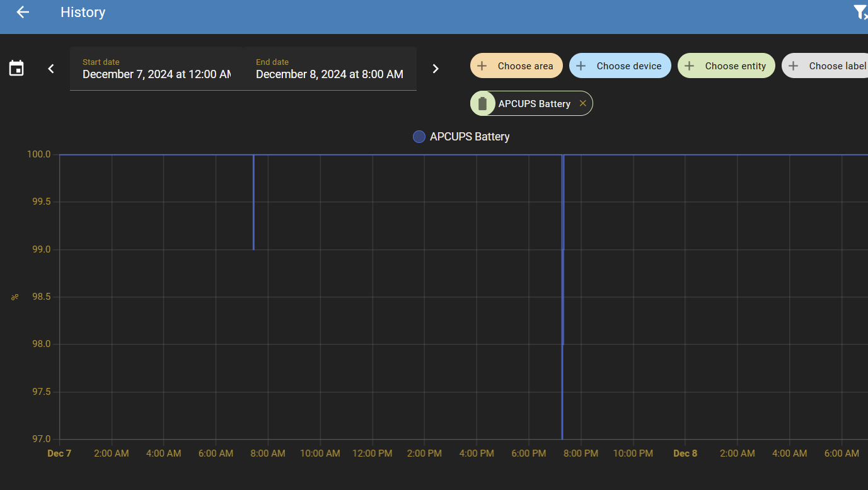Click the APCUPS Battery chip label
868x490 pixels.
[x=535, y=104]
